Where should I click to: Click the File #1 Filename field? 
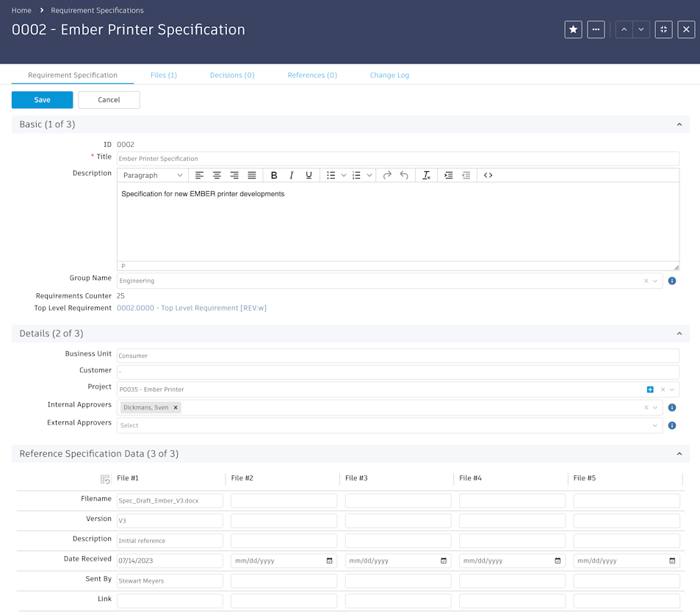pos(170,501)
